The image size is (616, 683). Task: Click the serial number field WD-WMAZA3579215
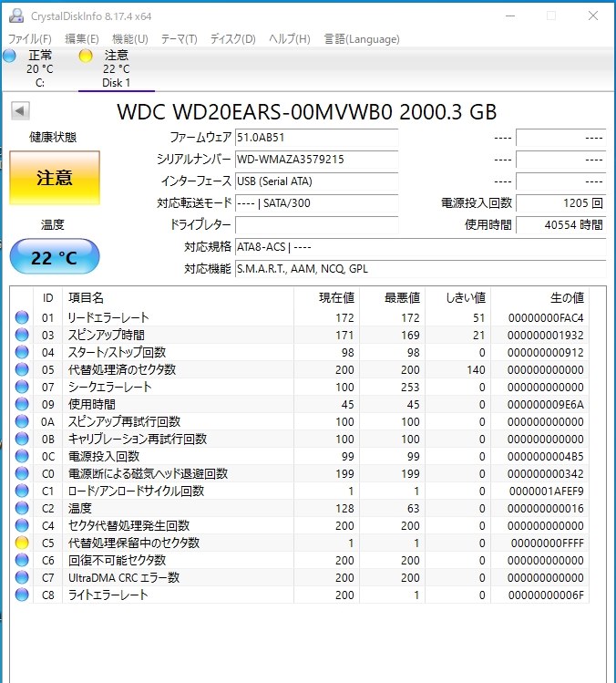316,160
